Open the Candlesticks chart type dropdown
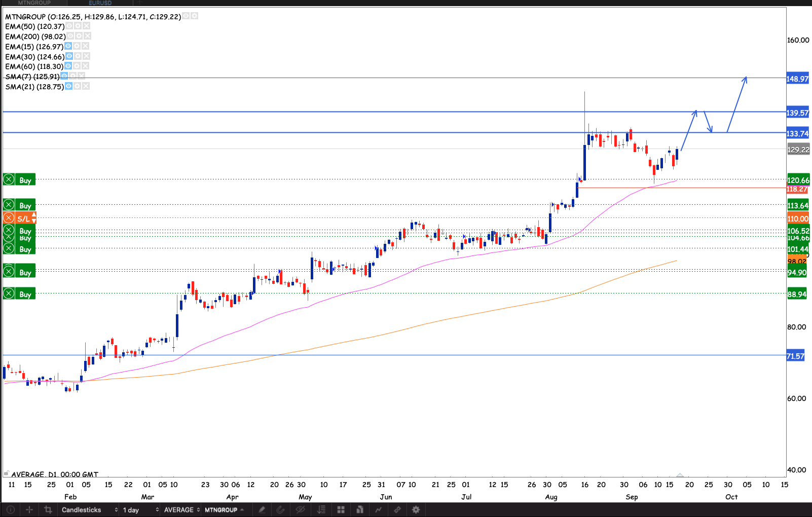This screenshot has height=517, width=812. tap(89, 510)
